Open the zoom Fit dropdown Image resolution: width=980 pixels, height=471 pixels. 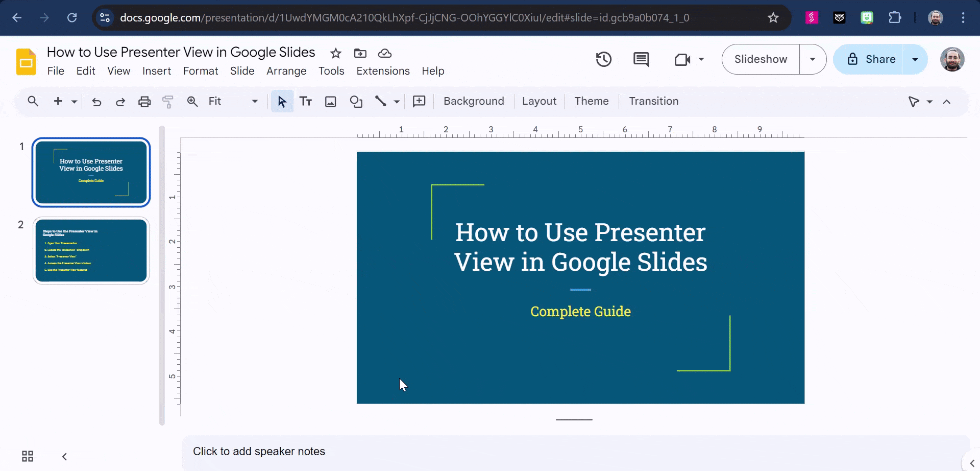pyautogui.click(x=254, y=101)
